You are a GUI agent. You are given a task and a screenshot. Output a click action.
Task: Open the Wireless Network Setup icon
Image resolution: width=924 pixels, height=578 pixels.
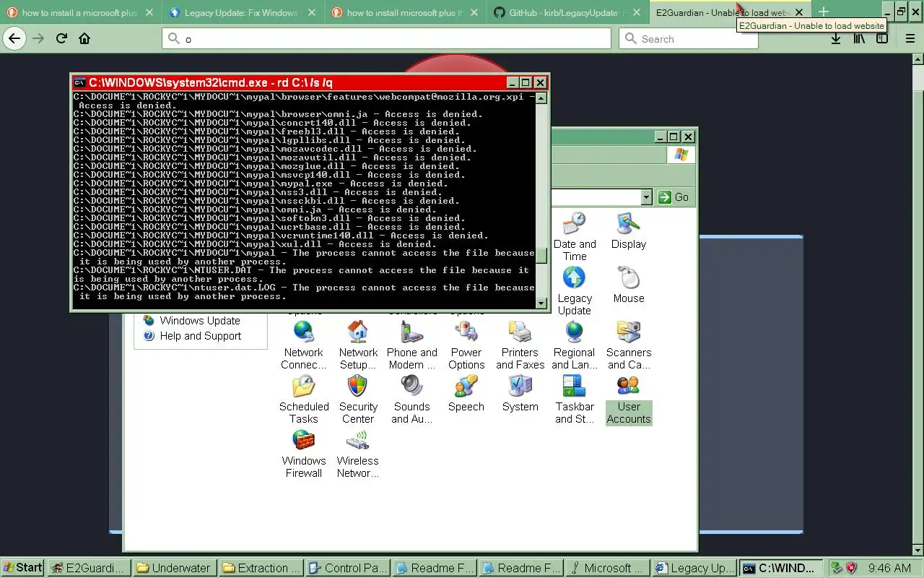[x=358, y=454]
